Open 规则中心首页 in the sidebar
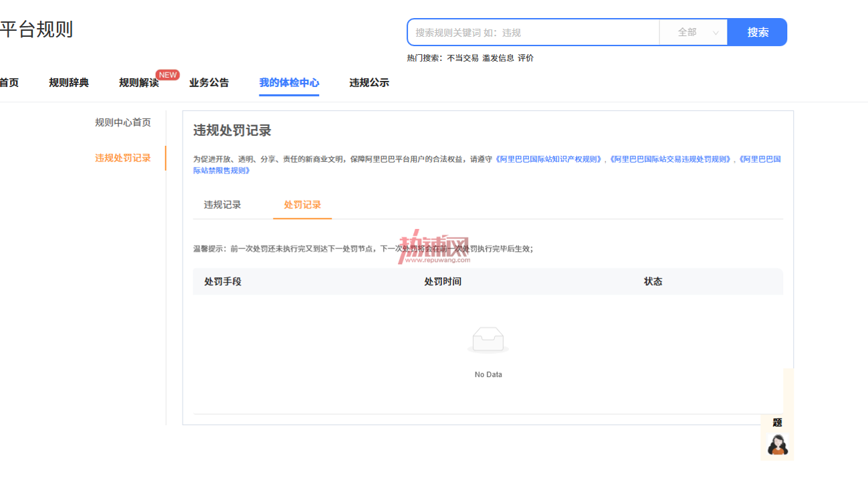Image resolution: width=868 pixels, height=494 pixels. click(123, 122)
